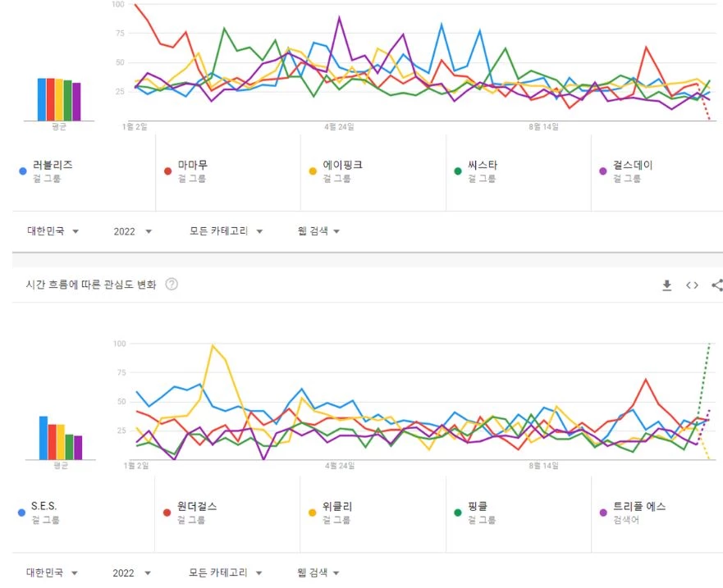
Task: Click the purple dot beside 걸스데이
Action: coord(602,171)
